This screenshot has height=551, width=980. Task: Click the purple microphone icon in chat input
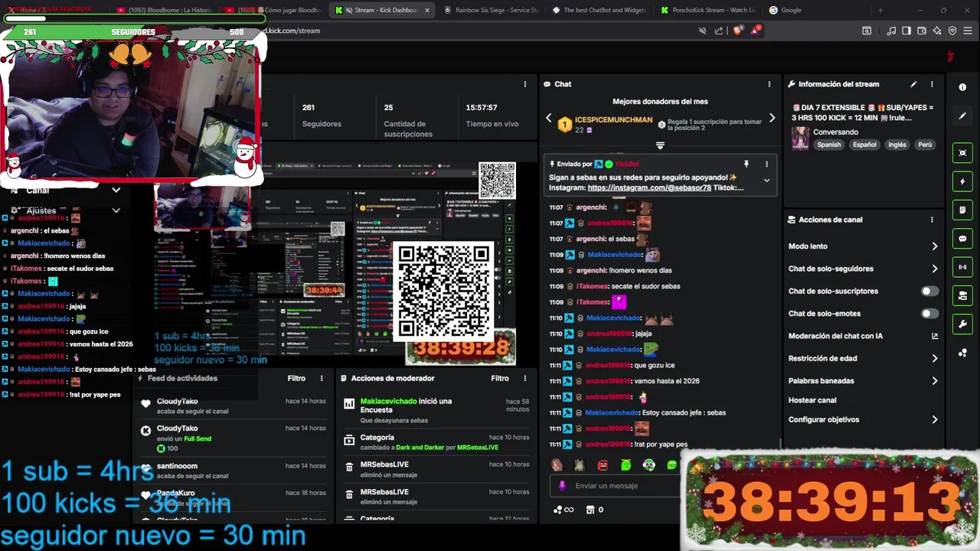563,486
